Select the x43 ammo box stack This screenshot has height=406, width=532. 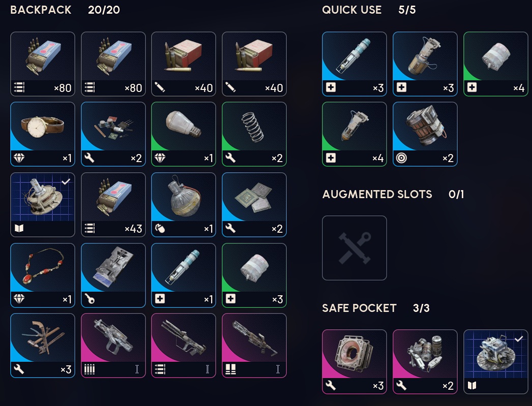(113, 205)
